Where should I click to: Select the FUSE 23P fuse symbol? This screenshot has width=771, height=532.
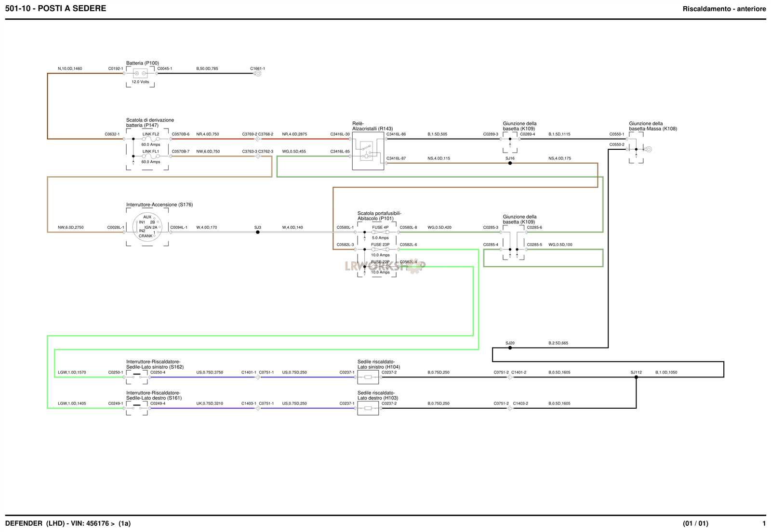coord(380,249)
